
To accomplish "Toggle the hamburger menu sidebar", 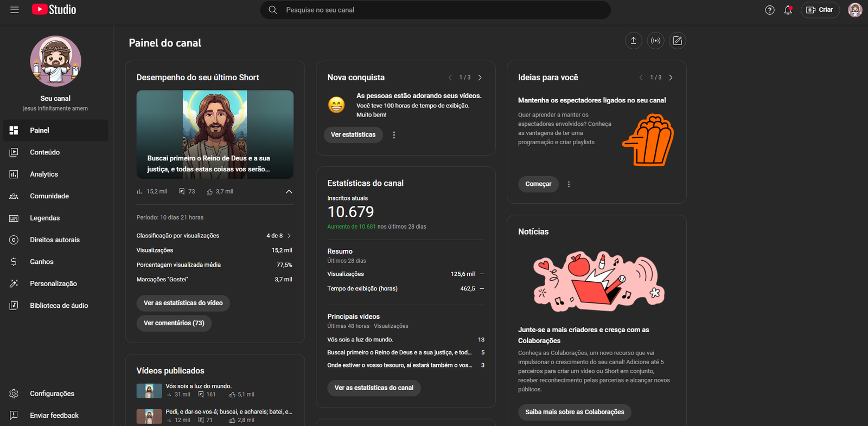I will click(15, 10).
